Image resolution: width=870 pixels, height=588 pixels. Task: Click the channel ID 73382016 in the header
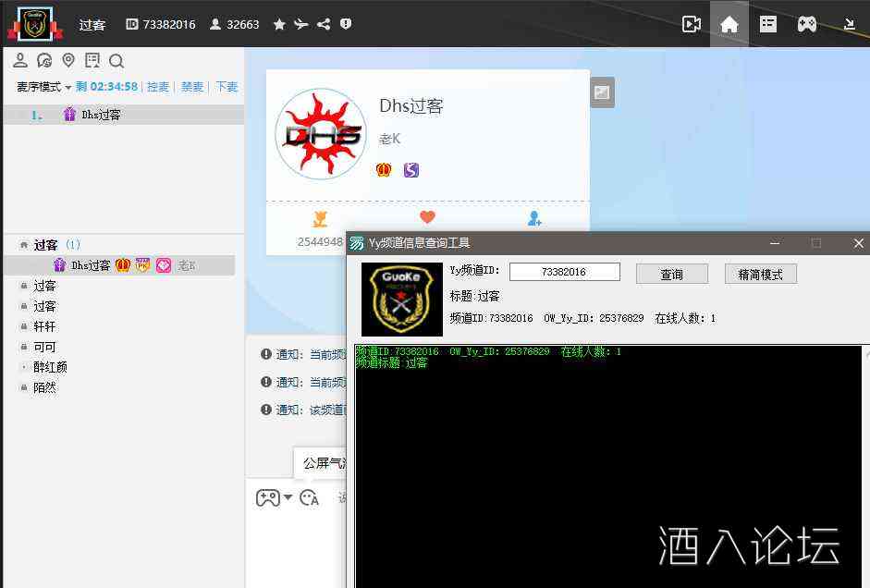161,24
